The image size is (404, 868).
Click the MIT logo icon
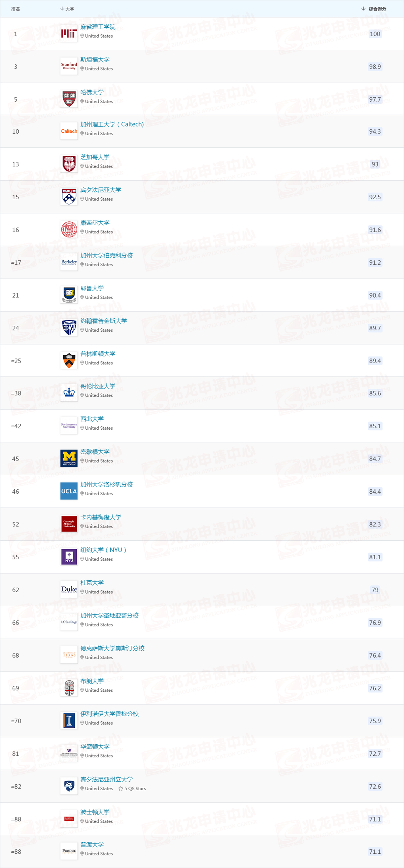[69, 34]
